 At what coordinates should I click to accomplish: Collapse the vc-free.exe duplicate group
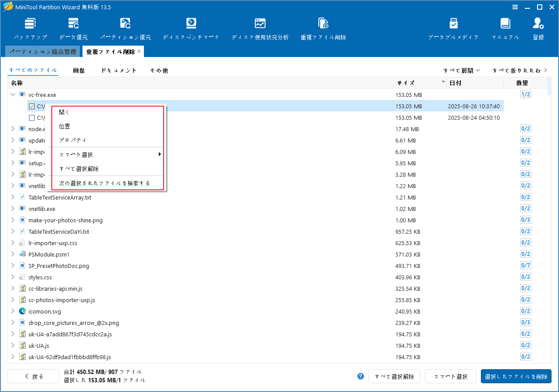tap(12, 94)
